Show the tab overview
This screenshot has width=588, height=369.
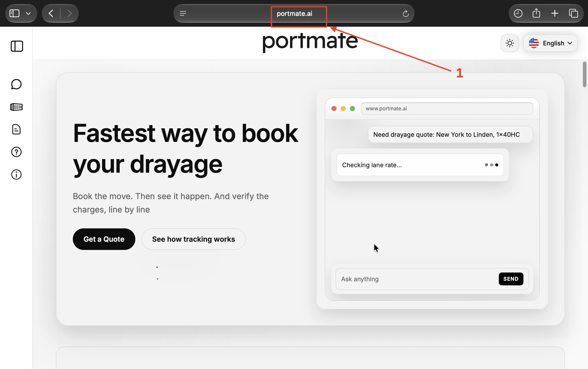pos(573,13)
